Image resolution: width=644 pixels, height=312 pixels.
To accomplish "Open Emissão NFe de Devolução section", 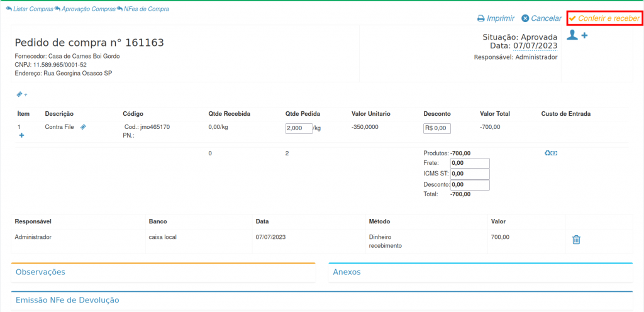I will [x=67, y=301].
